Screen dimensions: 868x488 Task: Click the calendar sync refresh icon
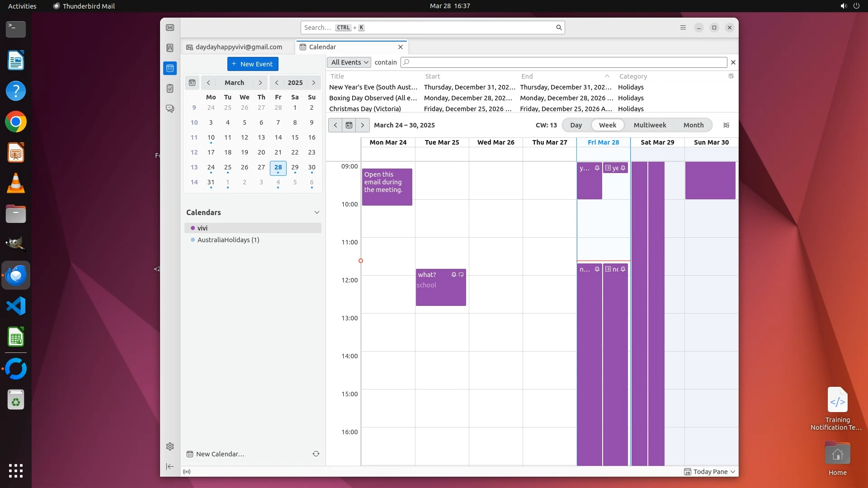pyautogui.click(x=316, y=454)
